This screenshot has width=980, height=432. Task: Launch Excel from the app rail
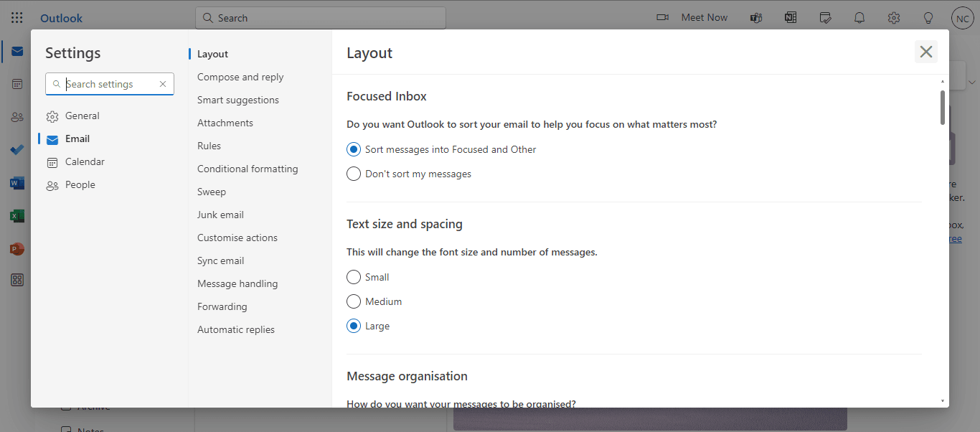pyautogui.click(x=17, y=216)
